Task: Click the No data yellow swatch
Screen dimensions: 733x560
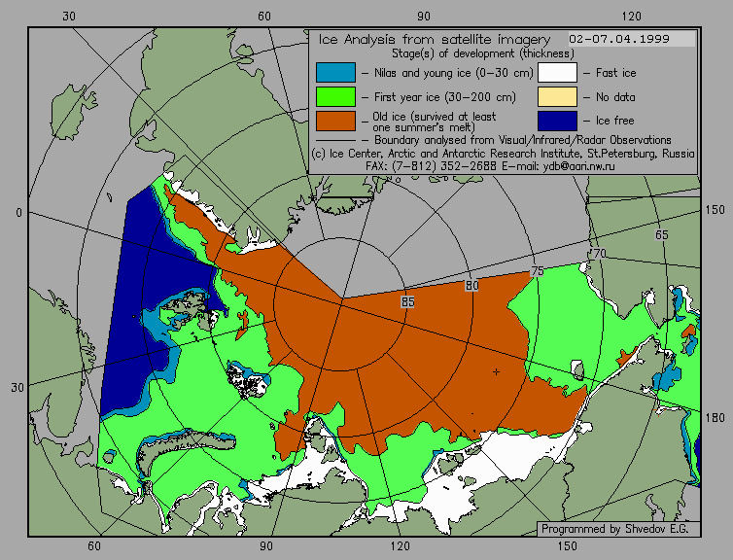Action: point(557,97)
